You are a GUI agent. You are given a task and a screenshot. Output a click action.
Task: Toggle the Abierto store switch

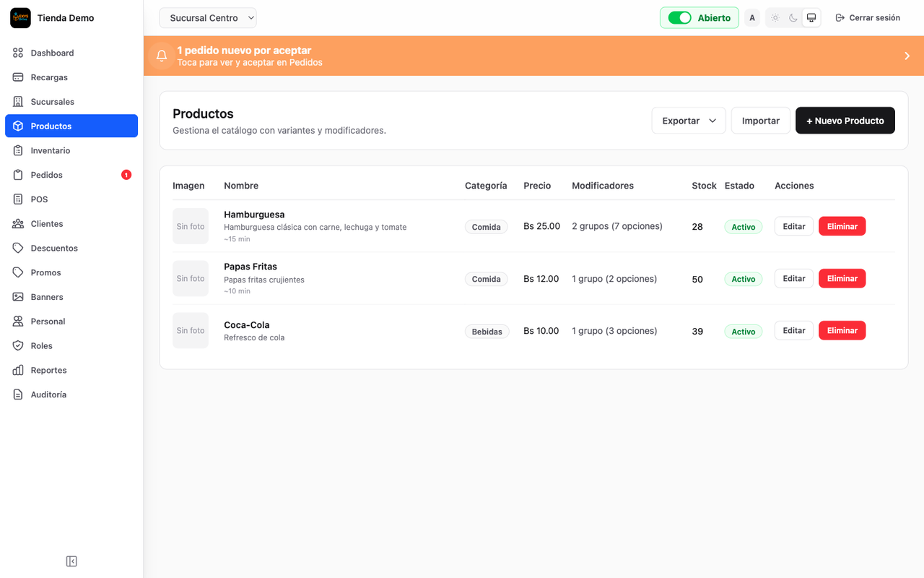click(679, 18)
